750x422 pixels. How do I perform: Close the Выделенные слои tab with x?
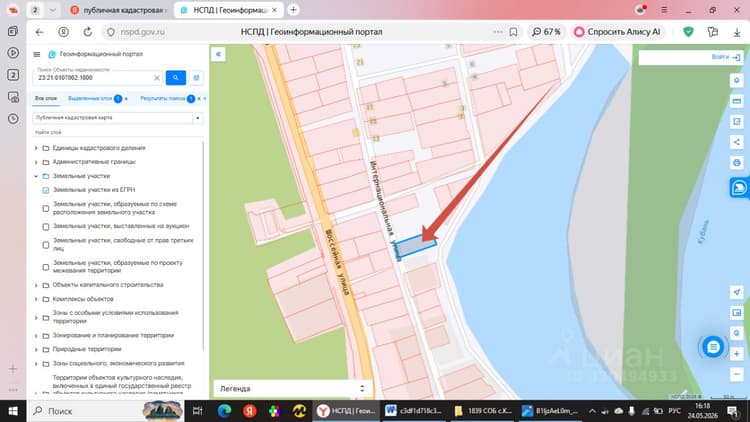pyautogui.click(x=126, y=99)
